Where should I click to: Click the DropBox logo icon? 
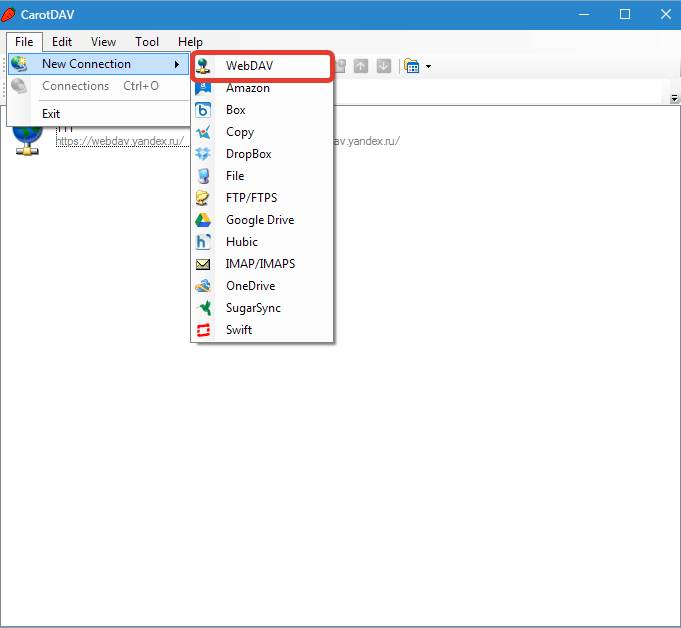click(203, 154)
